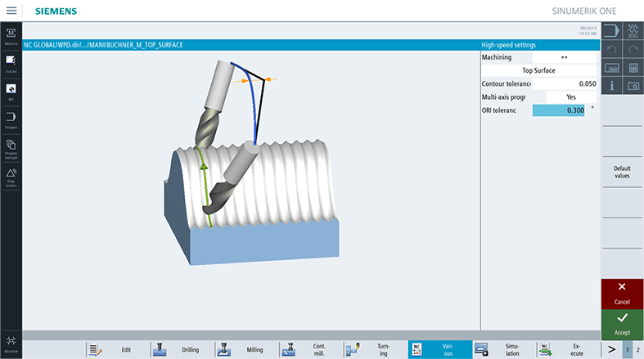Click the SINUMERIK ONE title text

pyautogui.click(x=584, y=11)
